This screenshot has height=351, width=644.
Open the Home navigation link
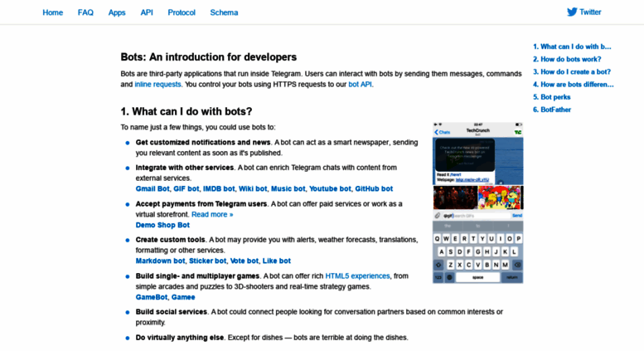tap(52, 12)
